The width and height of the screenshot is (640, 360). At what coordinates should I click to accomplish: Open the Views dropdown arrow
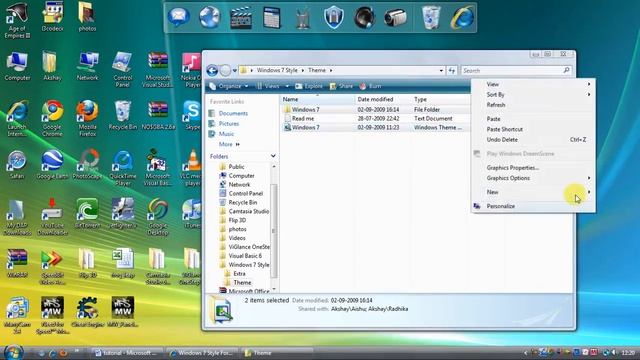[287, 86]
